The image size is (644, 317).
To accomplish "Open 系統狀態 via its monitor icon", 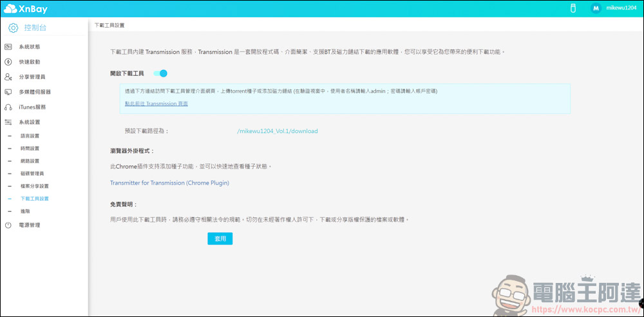I will coord(8,47).
